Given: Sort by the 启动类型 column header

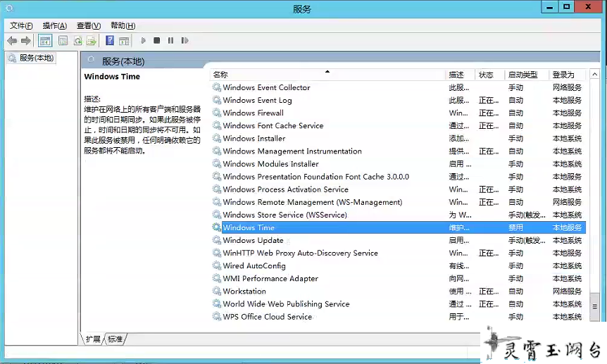Looking at the screenshot, I should tap(522, 75).
